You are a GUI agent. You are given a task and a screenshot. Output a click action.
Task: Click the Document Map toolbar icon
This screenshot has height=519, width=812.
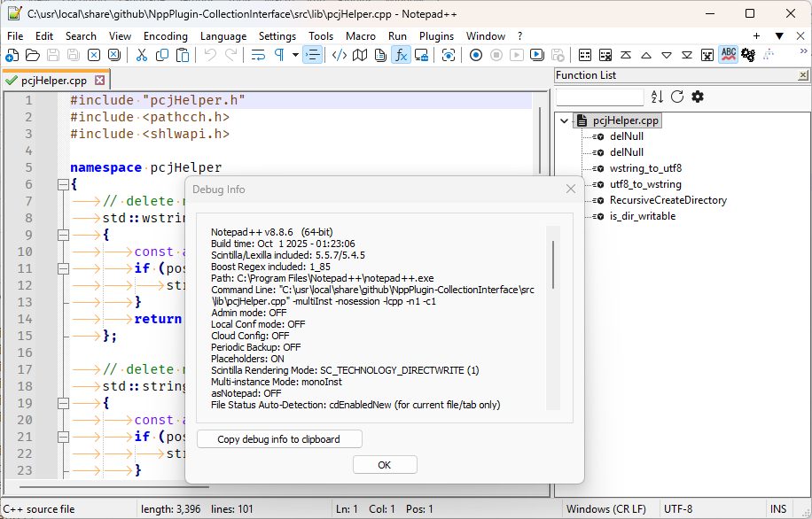click(359, 55)
